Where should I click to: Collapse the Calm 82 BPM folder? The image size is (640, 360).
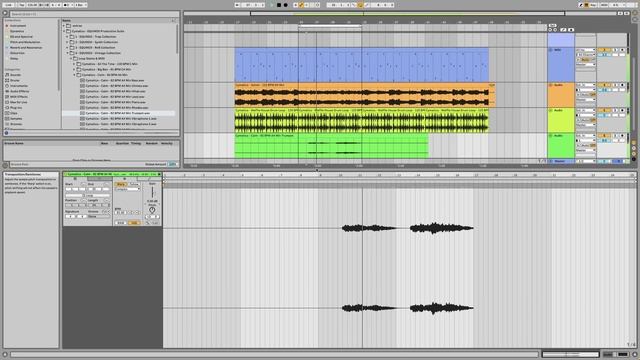[x=74, y=75]
